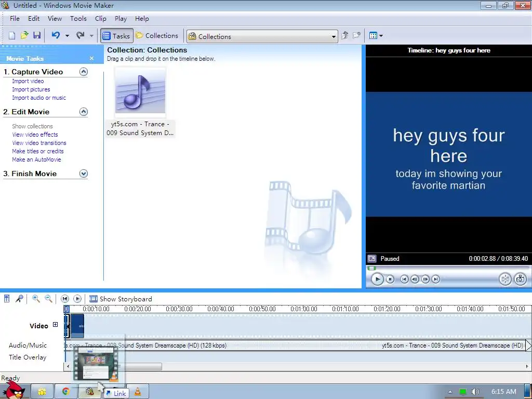This screenshot has height=399, width=532.
Task: Open the File menu
Action: coord(15,19)
